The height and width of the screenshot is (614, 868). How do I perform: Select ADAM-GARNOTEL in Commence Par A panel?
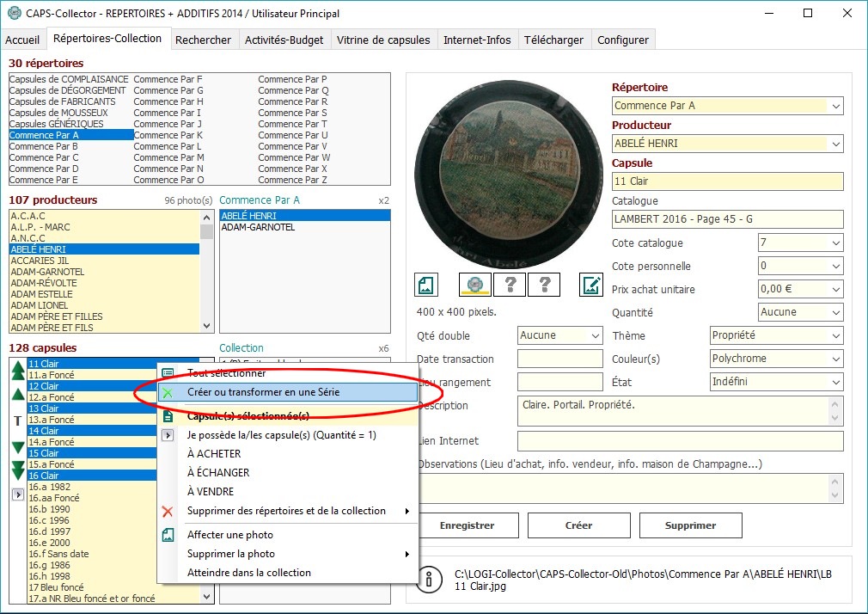(x=305, y=227)
